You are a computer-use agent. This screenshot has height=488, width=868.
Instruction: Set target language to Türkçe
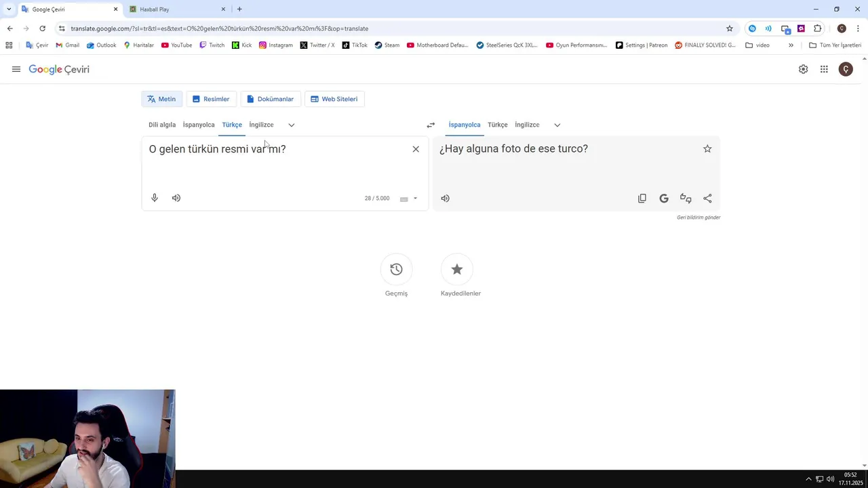tap(498, 125)
